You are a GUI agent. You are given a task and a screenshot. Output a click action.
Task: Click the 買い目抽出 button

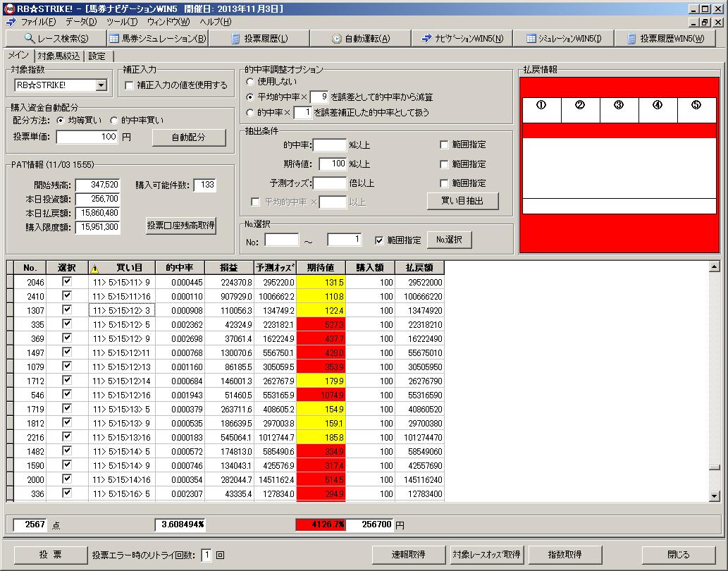click(x=462, y=201)
